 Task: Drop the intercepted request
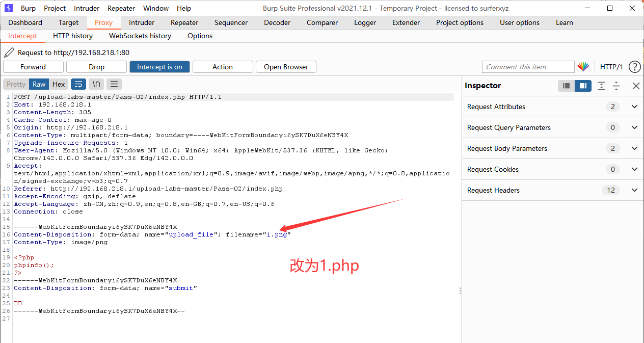(x=96, y=67)
